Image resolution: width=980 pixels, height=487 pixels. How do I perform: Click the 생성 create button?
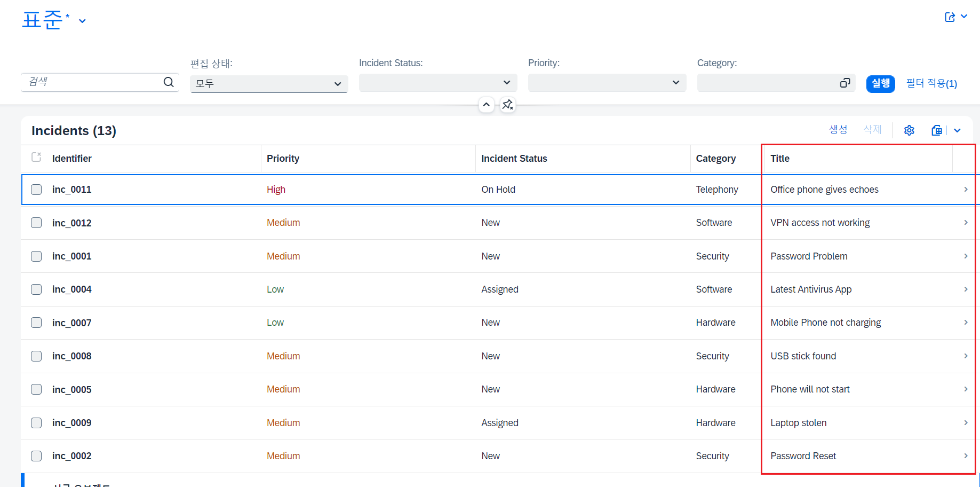pos(838,130)
